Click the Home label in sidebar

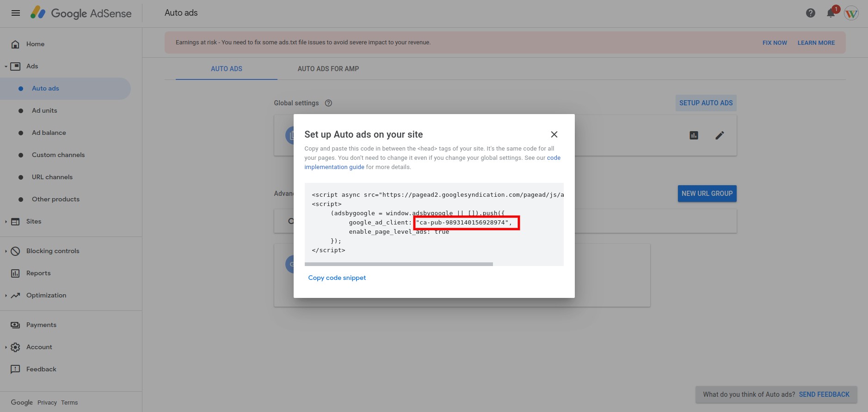(x=36, y=44)
